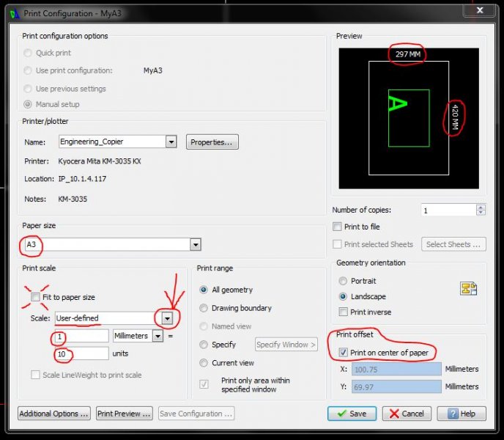Click the drawing units field showing 10
Viewport: 504px width, 440px height.
(x=82, y=353)
